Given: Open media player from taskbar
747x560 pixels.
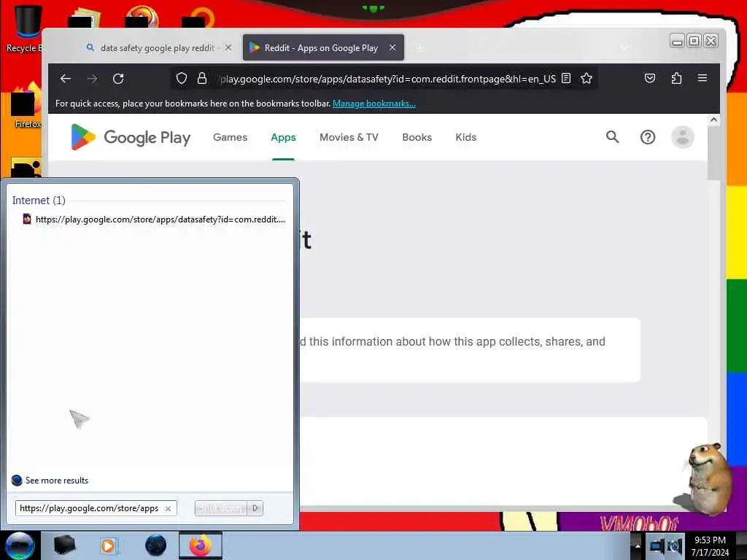Looking at the screenshot, I should point(108,545).
